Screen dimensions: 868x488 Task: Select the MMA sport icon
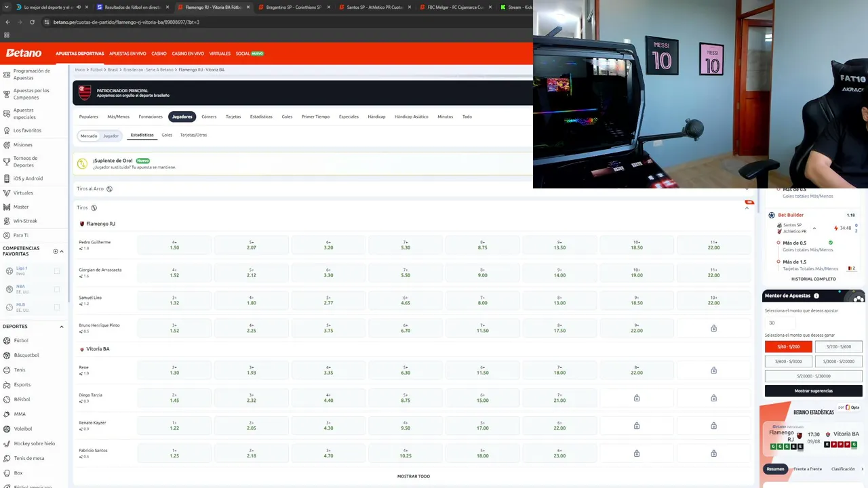(x=6, y=414)
